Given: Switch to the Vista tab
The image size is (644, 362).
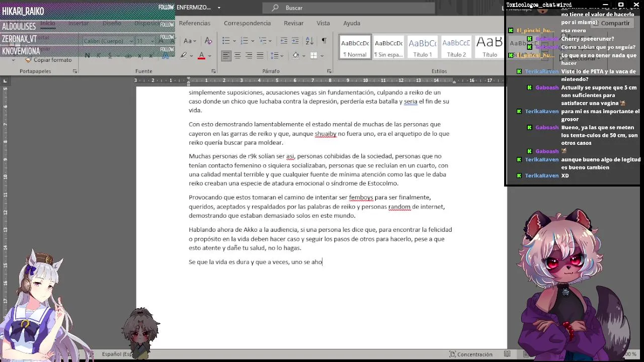Looking at the screenshot, I should [323, 23].
